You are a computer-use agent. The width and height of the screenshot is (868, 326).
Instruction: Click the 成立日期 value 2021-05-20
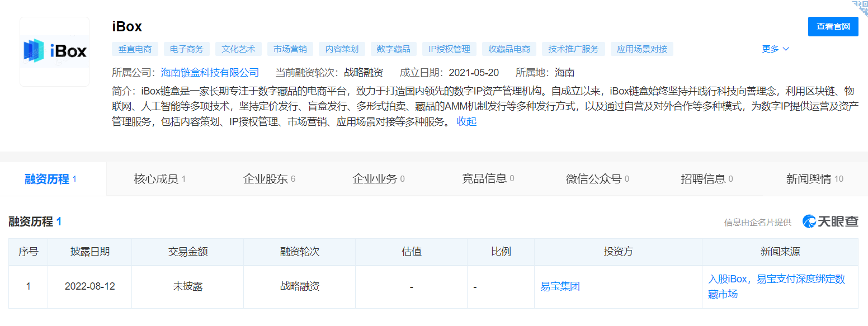click(474, 73)
